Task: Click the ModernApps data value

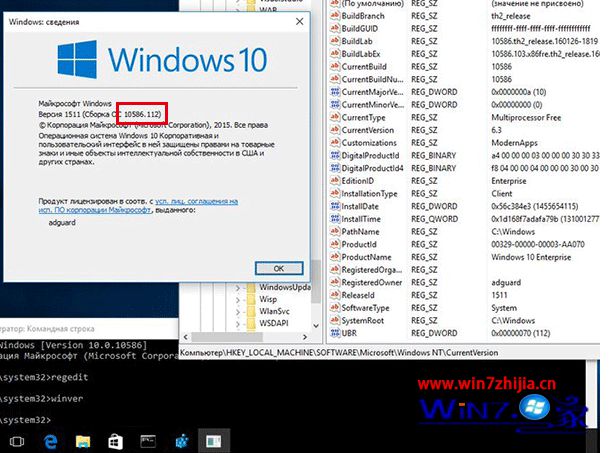Action: point(514,143)
